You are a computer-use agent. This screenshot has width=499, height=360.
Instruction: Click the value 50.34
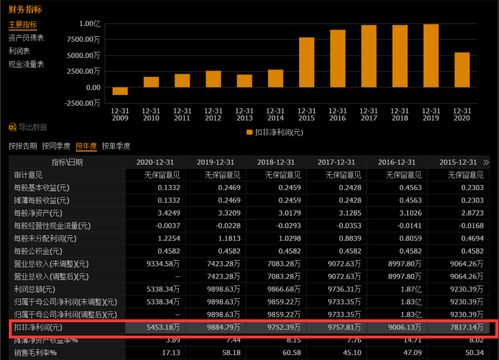click(474, 353)
